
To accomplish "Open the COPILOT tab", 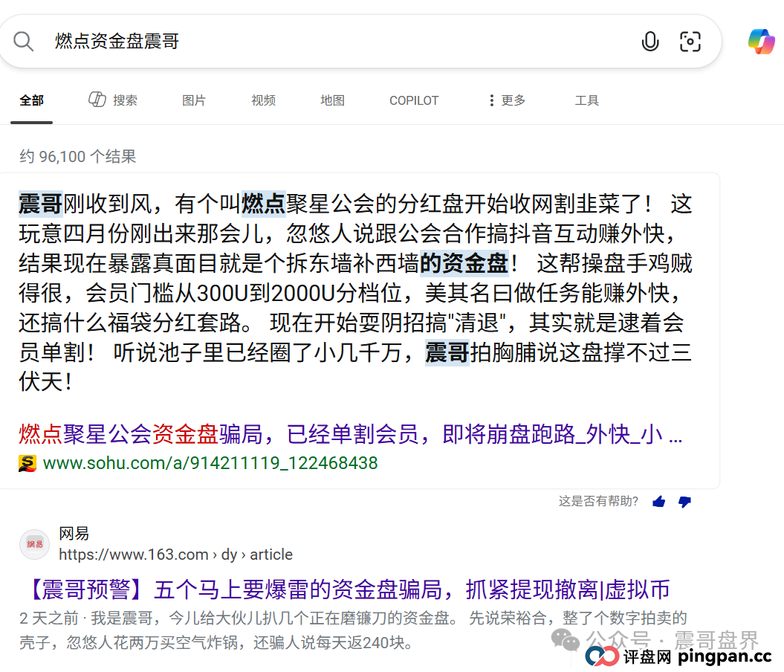I will pyautogui.click(x=414, y=100).
